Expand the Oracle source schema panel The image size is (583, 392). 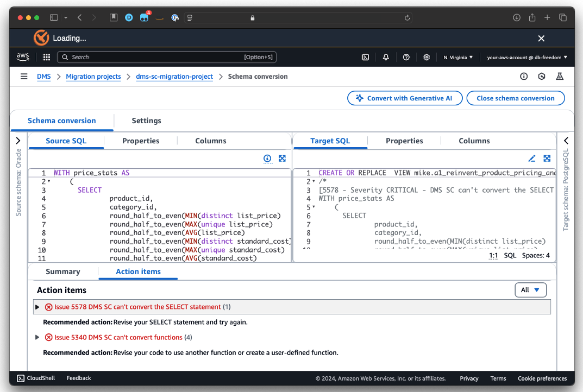point(18,141)
